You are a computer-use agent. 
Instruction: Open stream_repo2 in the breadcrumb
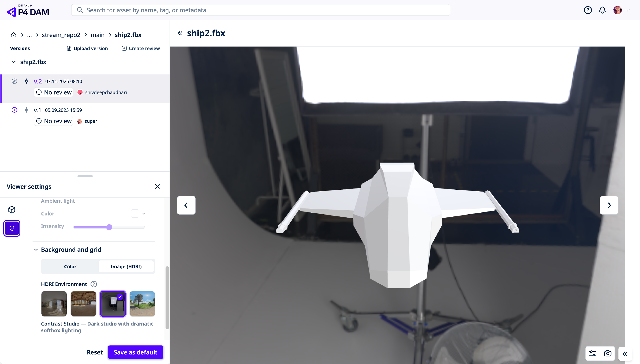click(x=61, y=35)
